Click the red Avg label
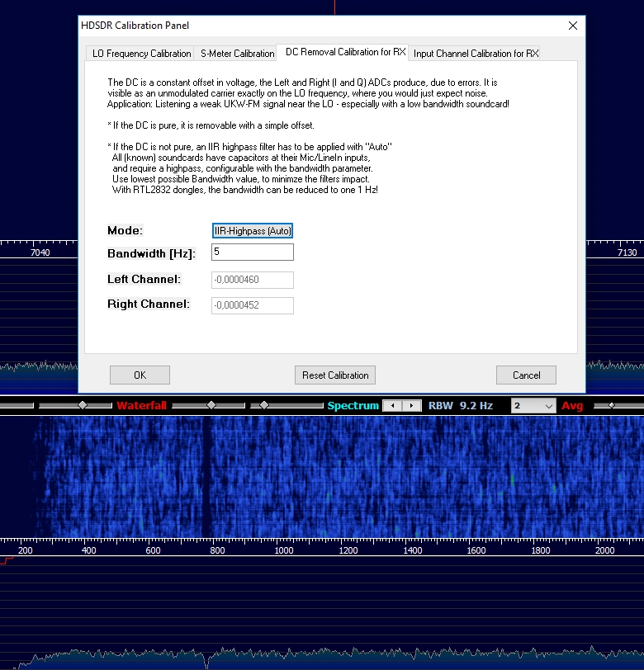Image resolution: width=644 pixels, height=670 pixels. [x=572, y=405]
